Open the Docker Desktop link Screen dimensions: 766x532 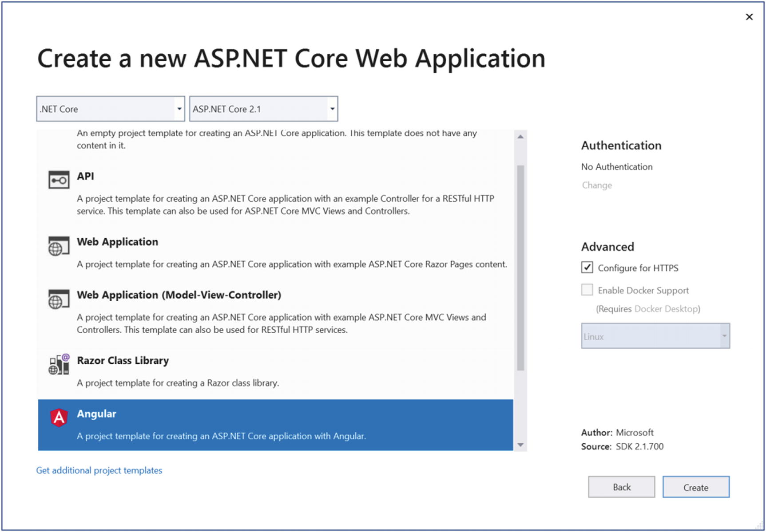(666, 309)
